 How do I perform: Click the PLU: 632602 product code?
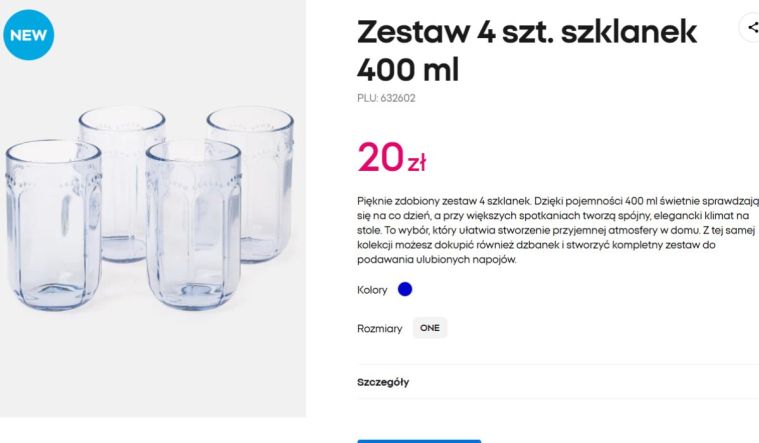[386, 98]
